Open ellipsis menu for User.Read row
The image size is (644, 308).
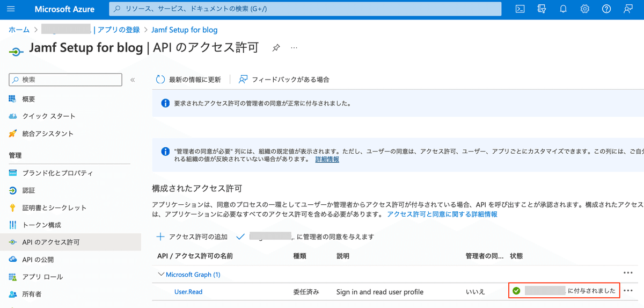tap(628, 291)
